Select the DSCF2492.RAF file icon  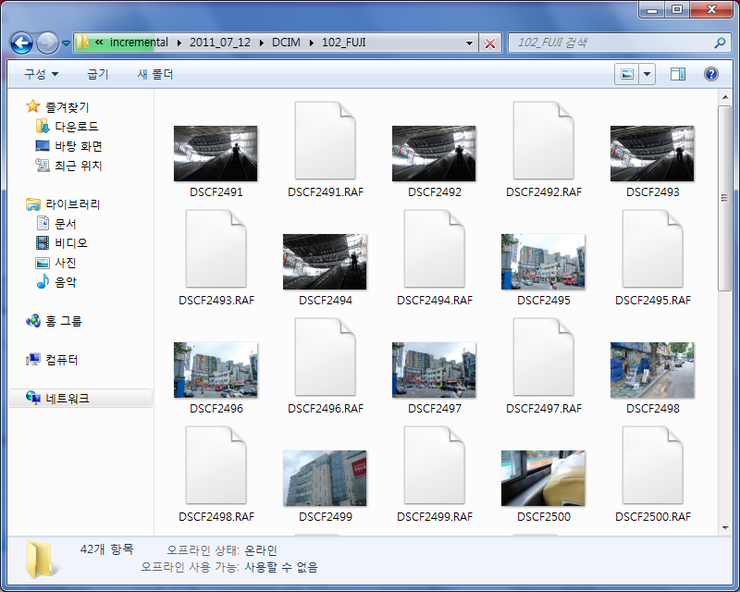[x=544, y=141]
